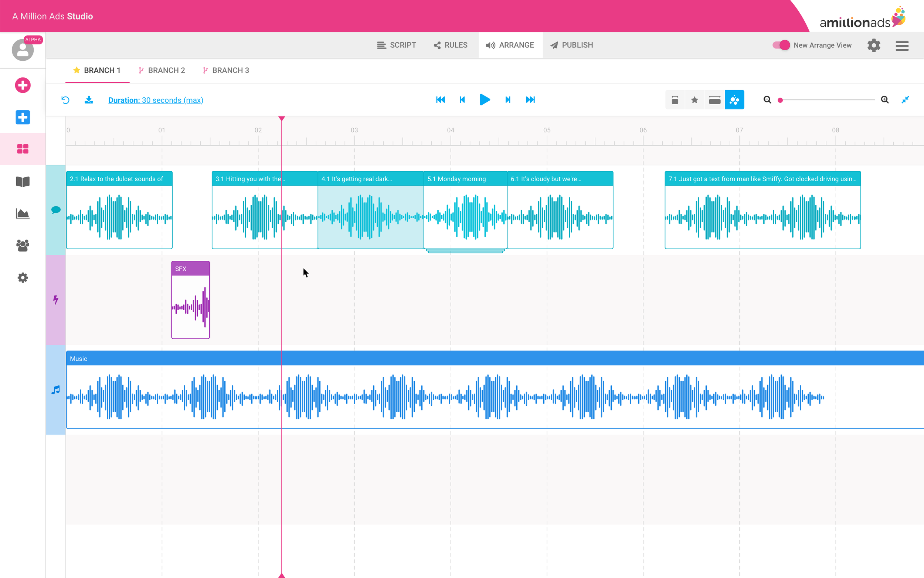This screenshot has width=924, height=578.
Task: Click the blue square plus icon
Action: 23,117
